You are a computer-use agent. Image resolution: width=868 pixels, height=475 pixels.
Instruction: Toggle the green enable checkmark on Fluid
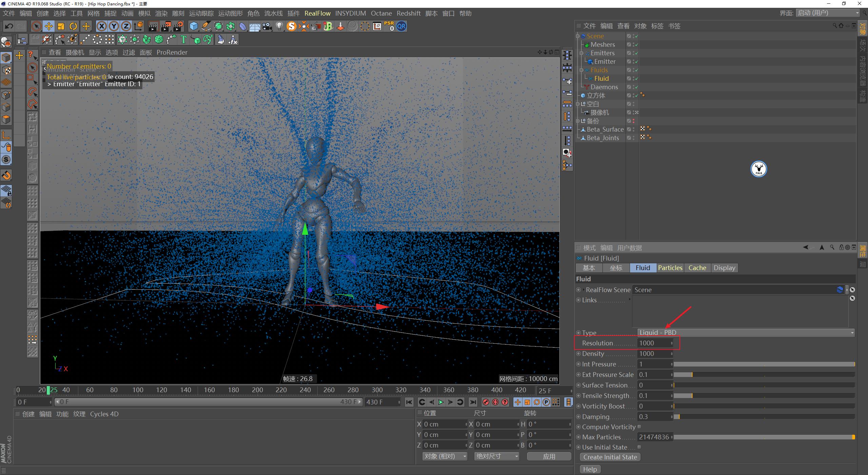point(636,78)
